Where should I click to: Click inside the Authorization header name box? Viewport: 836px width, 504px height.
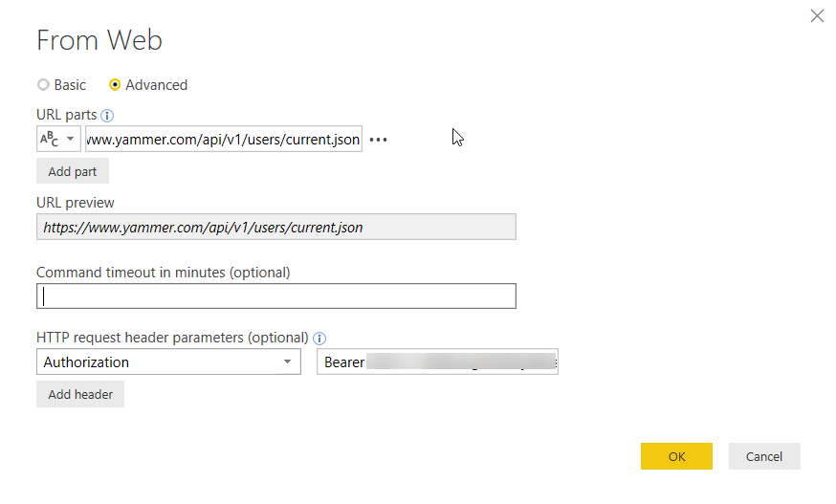click(x=158, y=362)
